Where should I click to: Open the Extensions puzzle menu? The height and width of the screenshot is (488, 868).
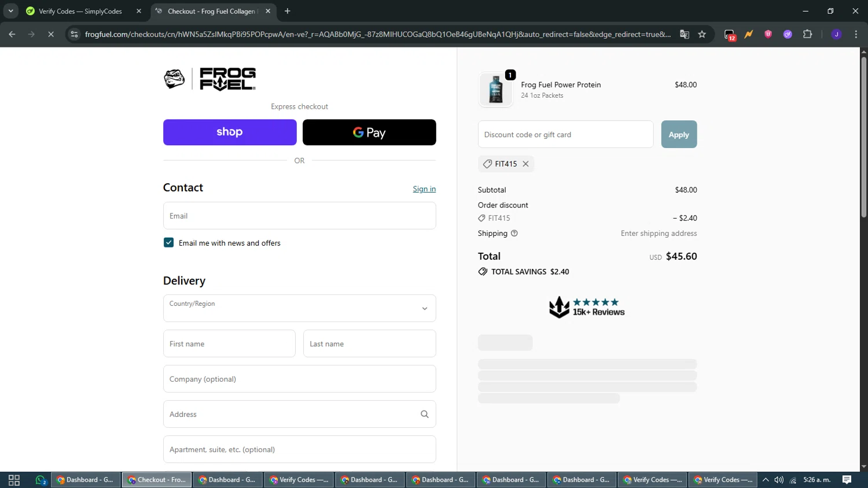point(807,34)
